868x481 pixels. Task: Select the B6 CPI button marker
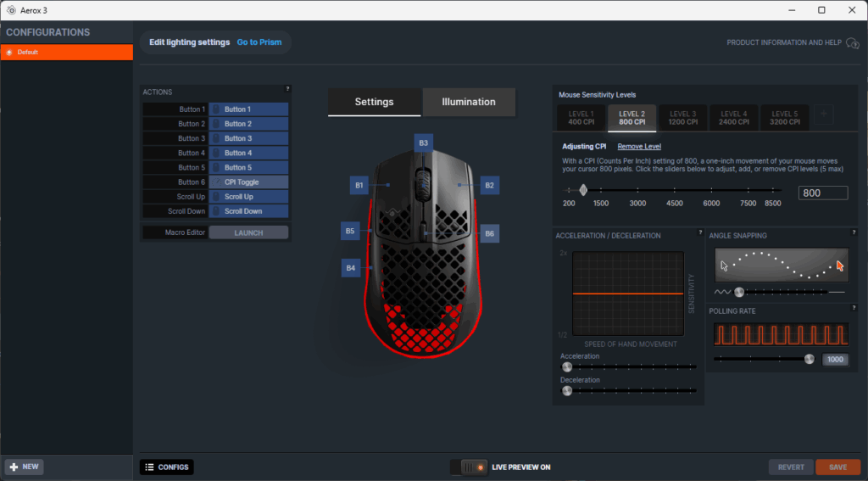tap(489, 232)
